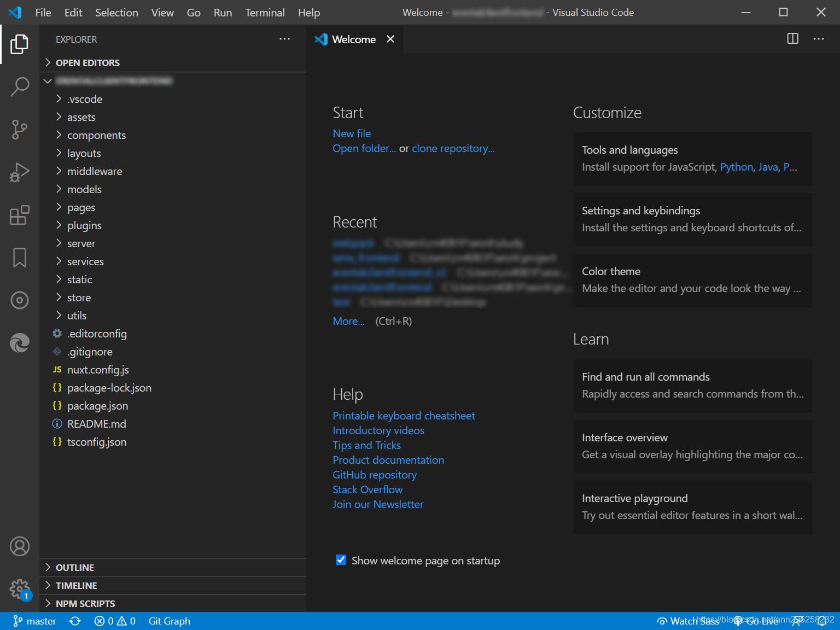The height and width of the screenshot is (630, 840).
Task: Click the New file link
Action: point(352,133)
